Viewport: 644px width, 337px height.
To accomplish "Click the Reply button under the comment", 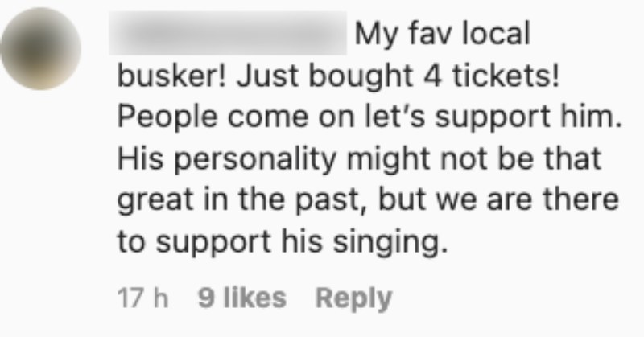I will [353, 298].
